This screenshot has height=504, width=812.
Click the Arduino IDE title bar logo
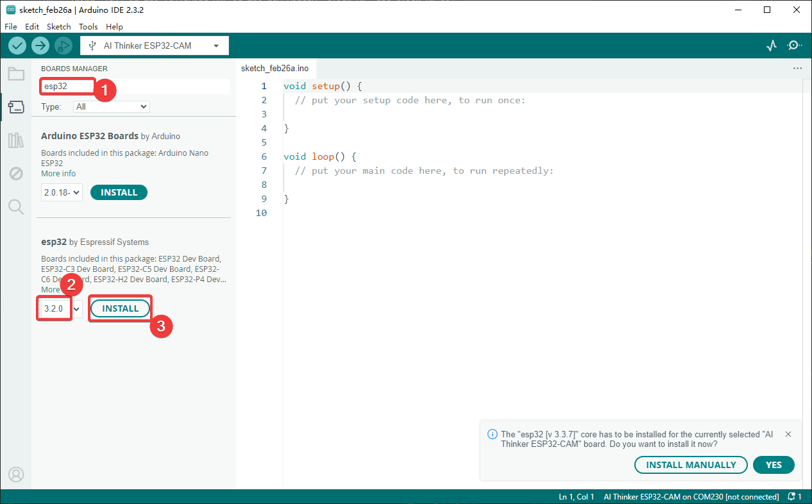pyautogui.click(x=11, y=10)
